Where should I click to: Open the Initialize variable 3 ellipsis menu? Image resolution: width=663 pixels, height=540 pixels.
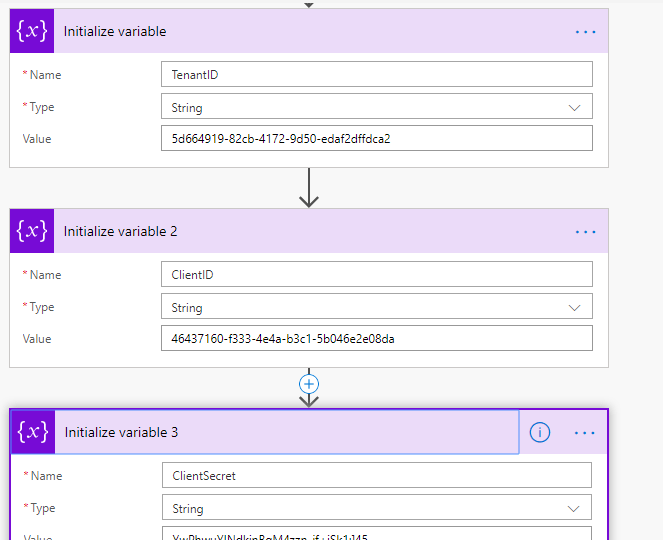[585, 433]
